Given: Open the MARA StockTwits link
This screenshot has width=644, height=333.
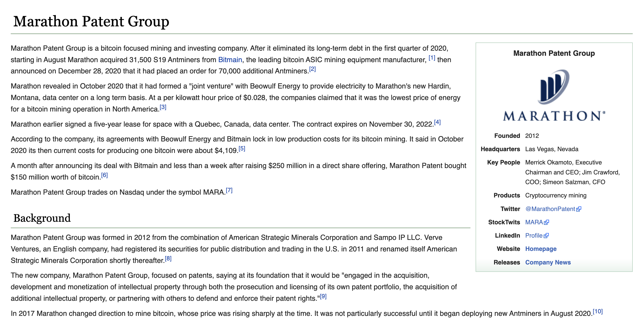Looking at the screenshot, I should [x=534, y=222].
